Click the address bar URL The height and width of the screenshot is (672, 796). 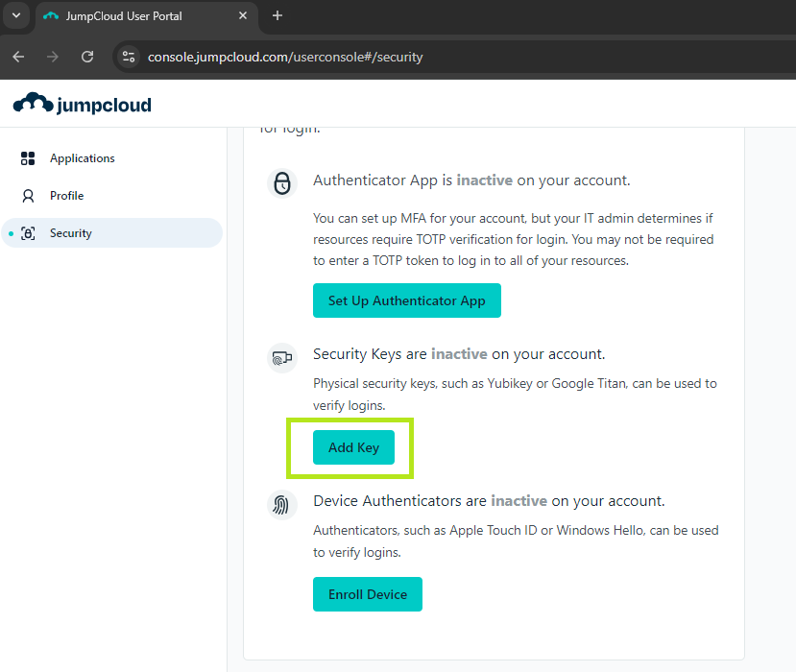[285, 57]
